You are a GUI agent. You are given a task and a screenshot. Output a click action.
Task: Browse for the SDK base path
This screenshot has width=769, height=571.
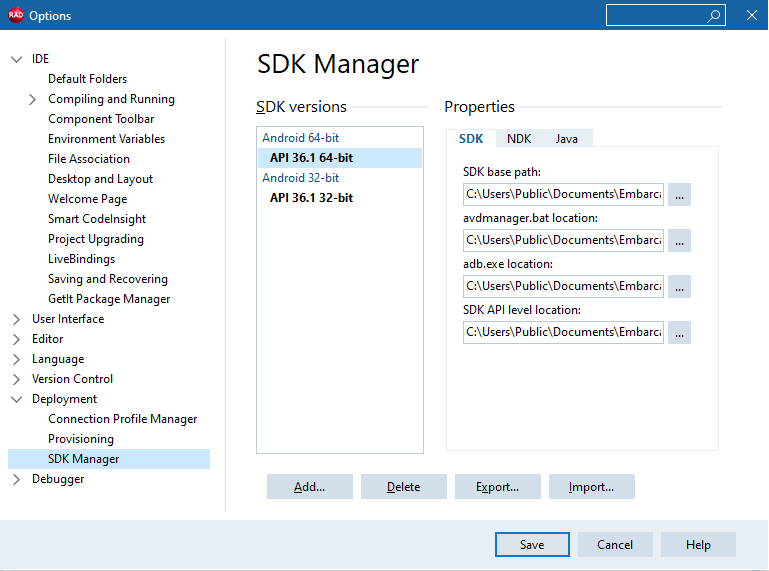679,195
